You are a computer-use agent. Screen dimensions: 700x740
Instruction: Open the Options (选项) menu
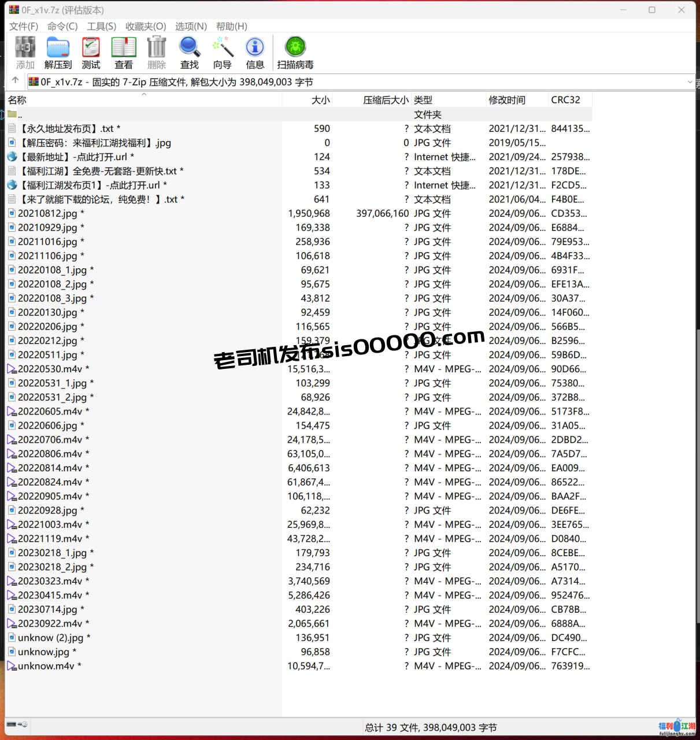click(191, 27)
